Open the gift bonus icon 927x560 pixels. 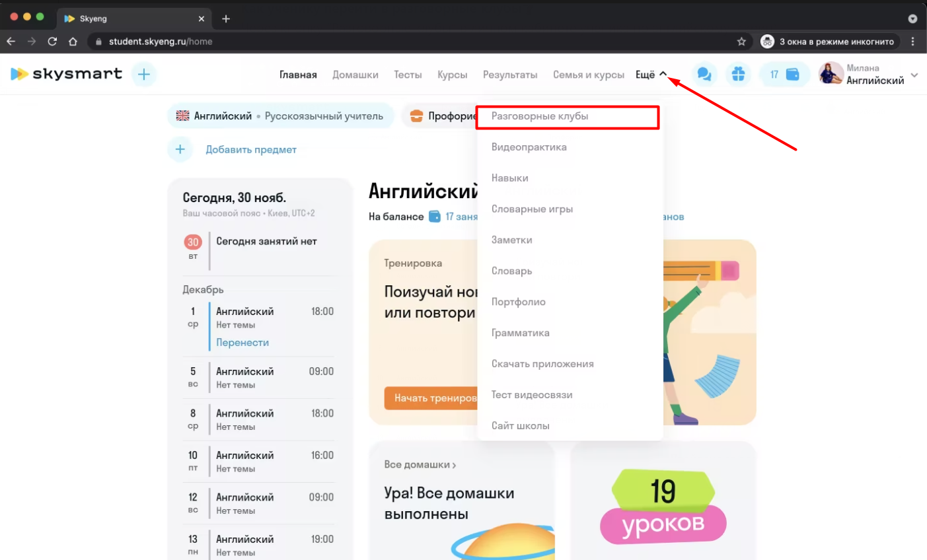click(738, 75)
